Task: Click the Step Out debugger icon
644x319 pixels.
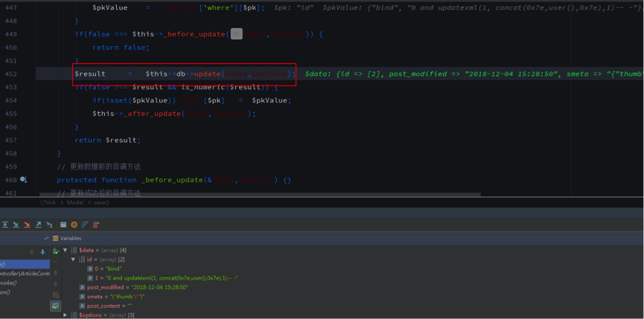Action: pyautogui.click(x=38, y=224)
